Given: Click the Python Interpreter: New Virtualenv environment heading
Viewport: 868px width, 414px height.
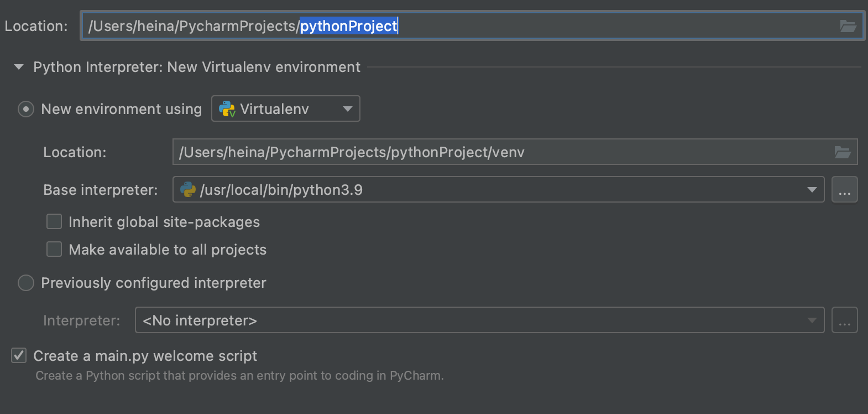Looking at the screenshot, I should [x=197, y=67].
